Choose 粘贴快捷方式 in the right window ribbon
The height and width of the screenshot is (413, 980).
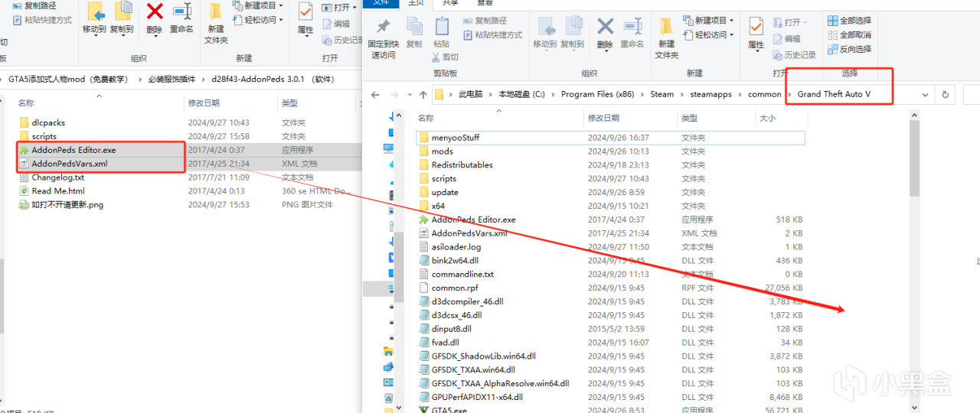click(492, 34)
